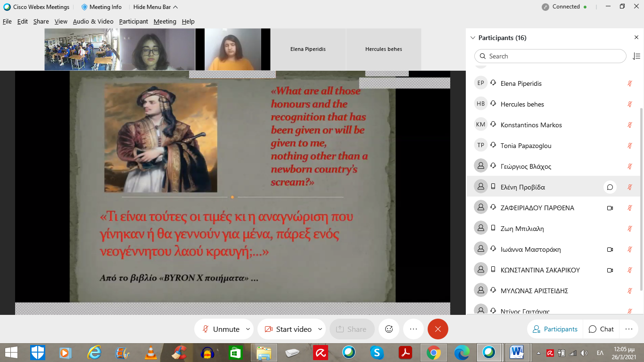Click video camera icon beside ΖΑΦΕΙΡΙΑΔΟΥ ΠΑΡΘΕΝΑ
The width and height of the screenshot is (644, 362).
coord(610,208)
